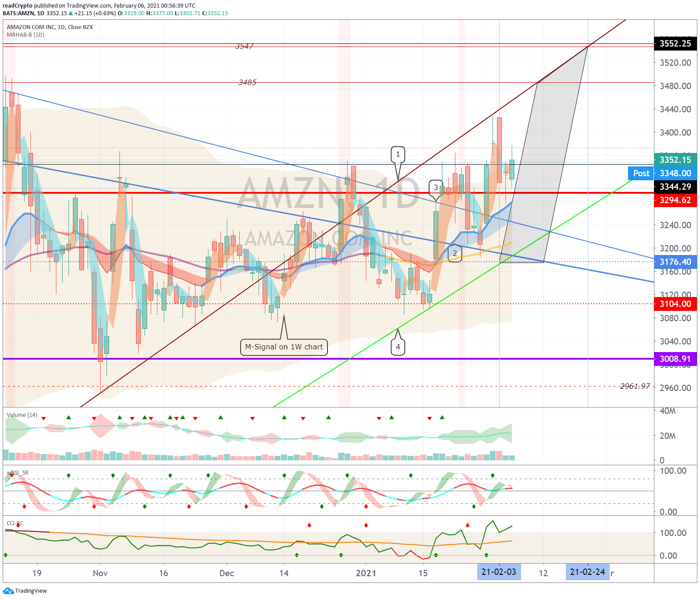
Task: Click the 3552.25 black price label
Action: coord(675,43)
